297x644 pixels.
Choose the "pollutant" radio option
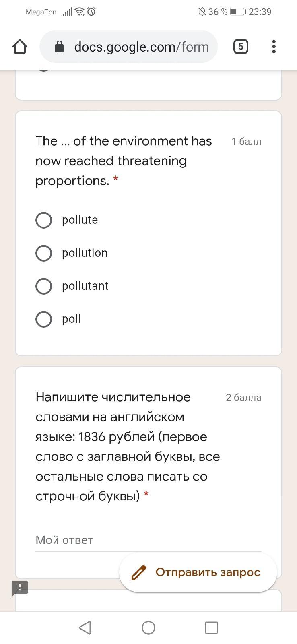[x=44, y=286]
